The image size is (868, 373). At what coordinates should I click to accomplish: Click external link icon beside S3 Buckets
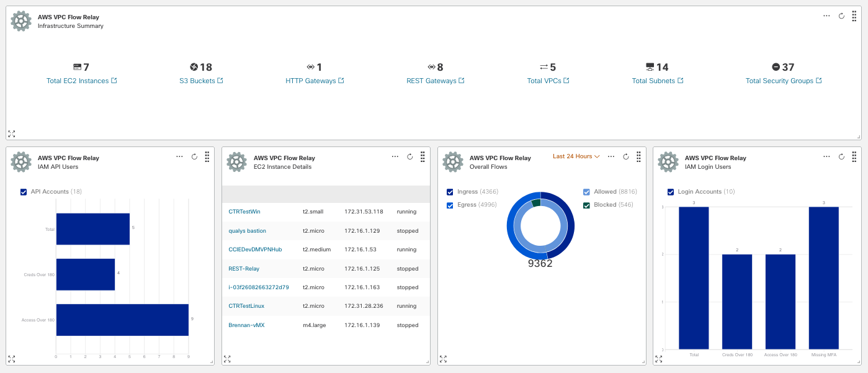(220, 81)
